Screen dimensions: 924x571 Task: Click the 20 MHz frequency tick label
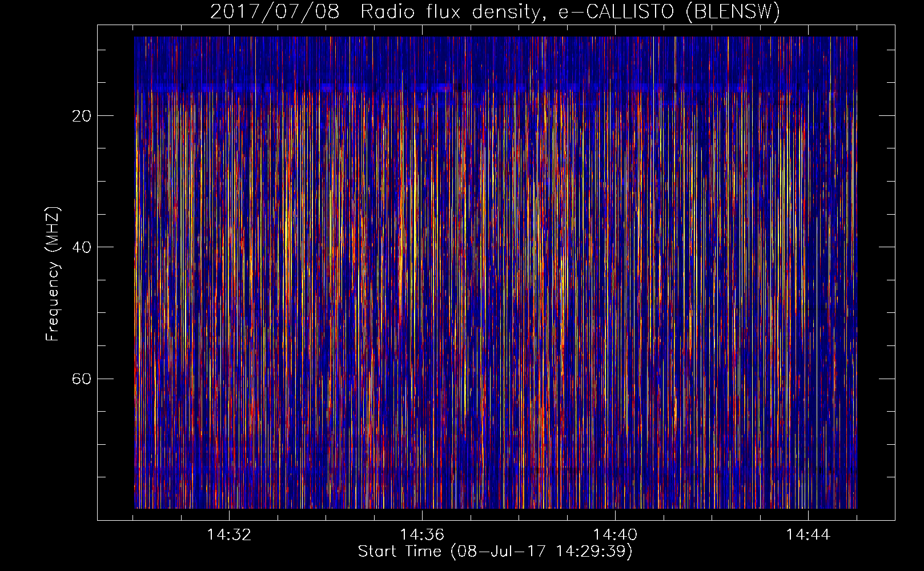82,116
